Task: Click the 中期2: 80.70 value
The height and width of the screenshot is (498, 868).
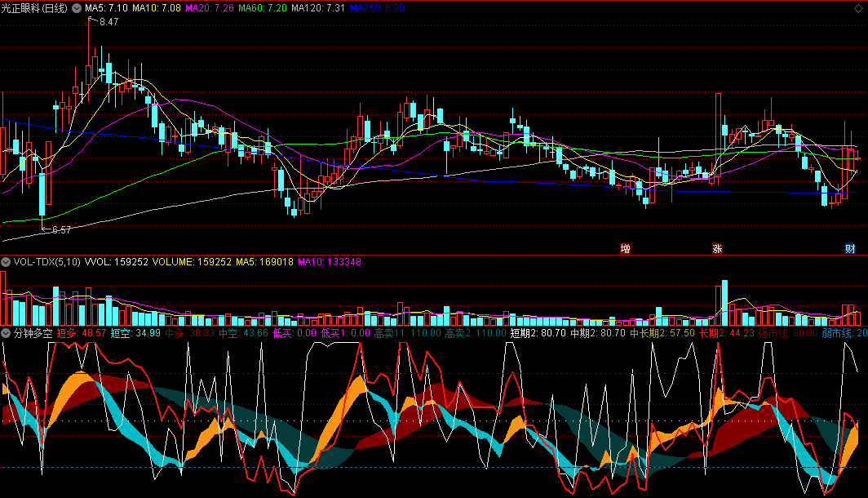Action: tap(598, 333)
